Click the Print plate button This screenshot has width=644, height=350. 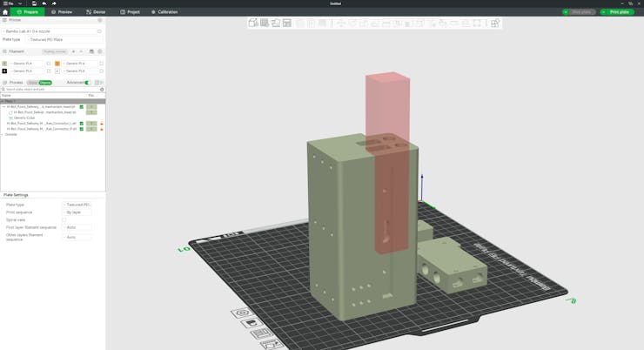(617, 12)
